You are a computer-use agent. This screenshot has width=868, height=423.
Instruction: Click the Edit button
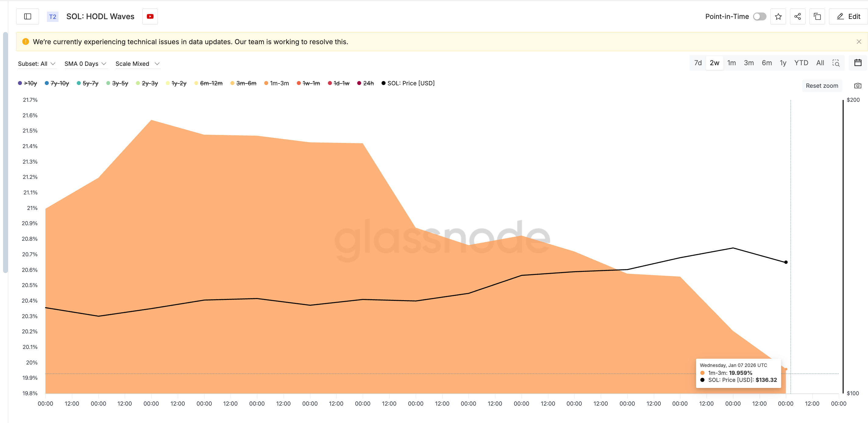coord(848,16)
